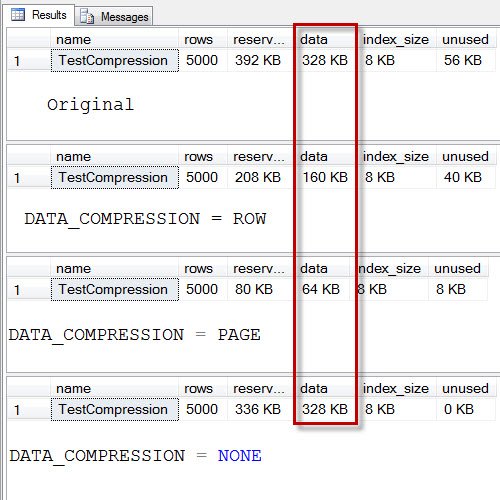Click the Messages tab document icon

pyautogui.click(x=87, y=17)
